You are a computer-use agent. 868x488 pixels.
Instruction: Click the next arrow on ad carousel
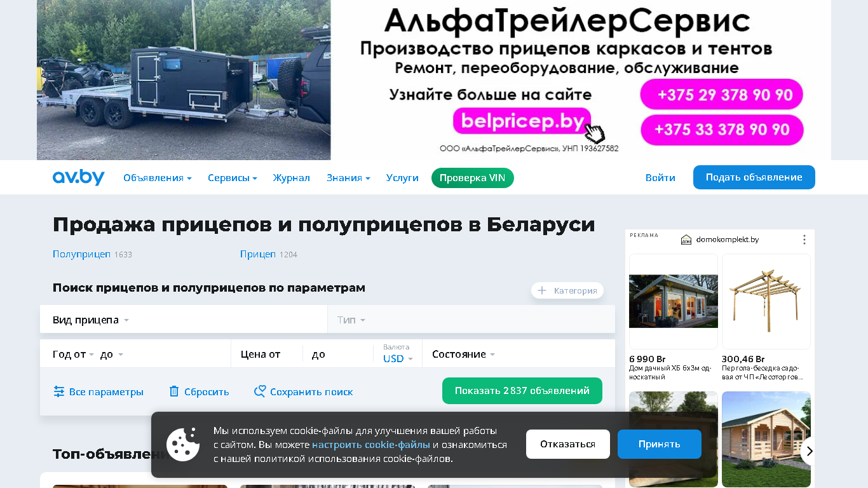[809, 451]
